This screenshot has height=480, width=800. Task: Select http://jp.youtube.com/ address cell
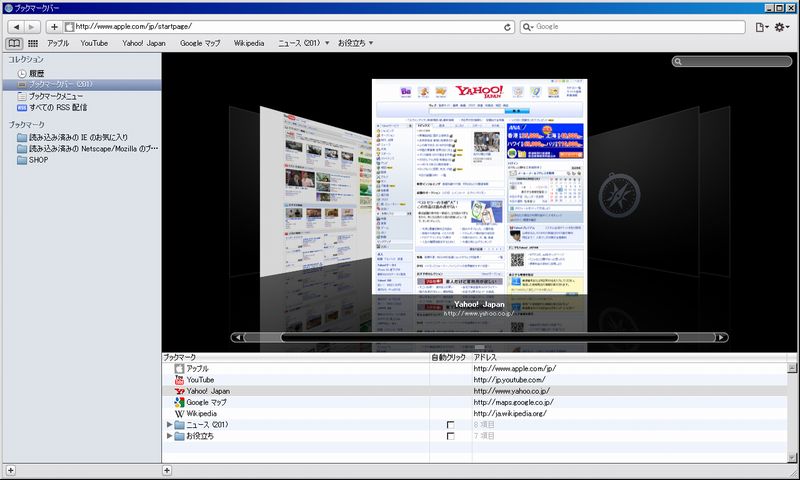[509, 380]
